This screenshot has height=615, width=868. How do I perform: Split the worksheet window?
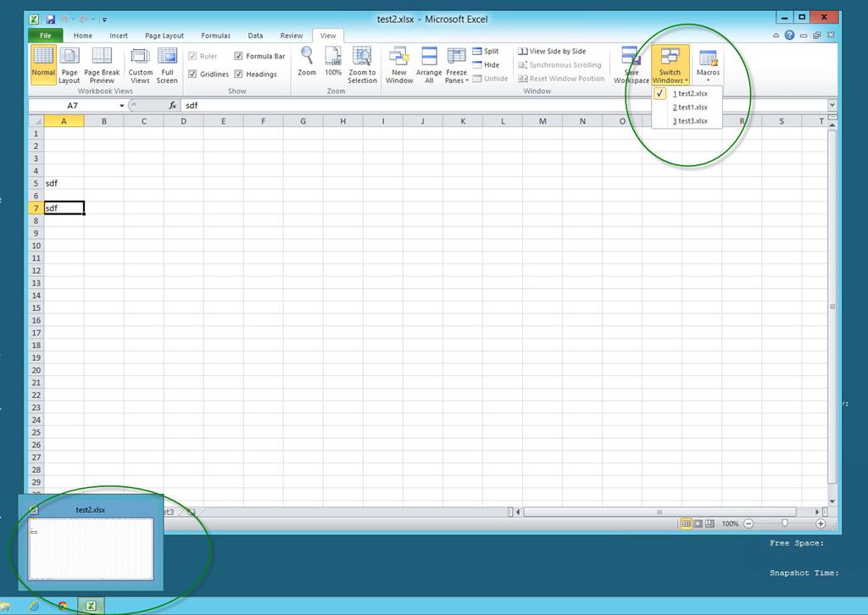[486, 51]
